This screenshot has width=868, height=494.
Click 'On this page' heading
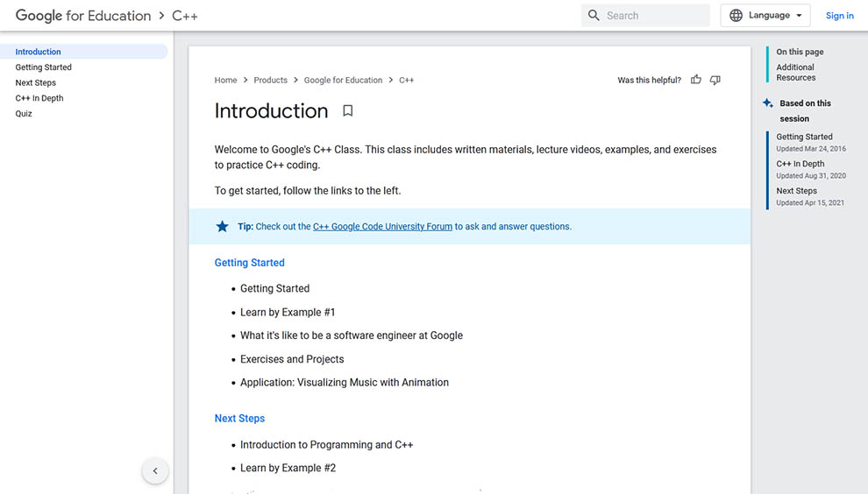800,52
